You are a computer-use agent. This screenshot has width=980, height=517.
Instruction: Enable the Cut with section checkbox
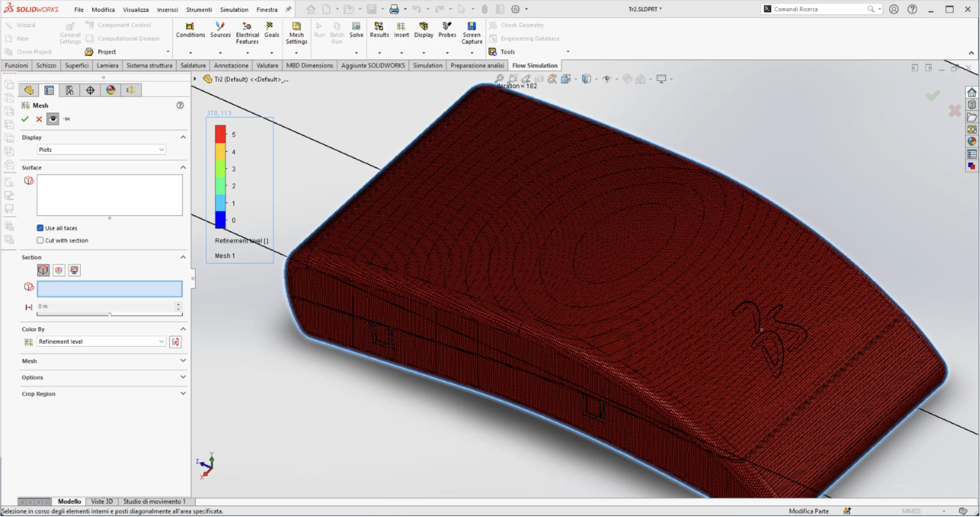[x=40, y=241]
